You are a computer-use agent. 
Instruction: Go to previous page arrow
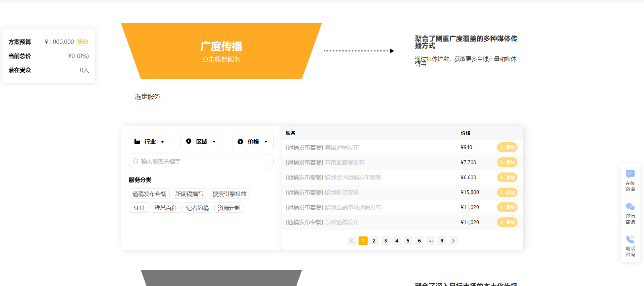(x=352, y=241)
